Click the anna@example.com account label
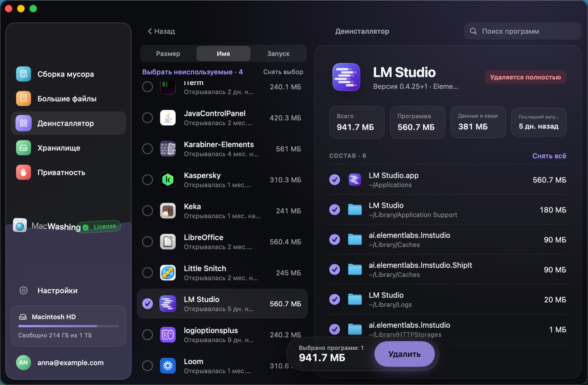Image resolution: width=588 pixels, height=385 pixels. [71, 363]
